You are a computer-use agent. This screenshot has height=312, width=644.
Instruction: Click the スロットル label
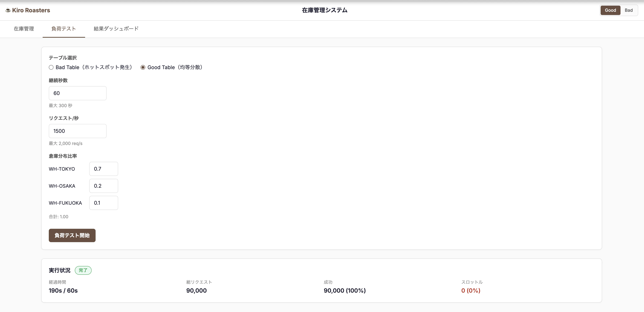point(472,282)
